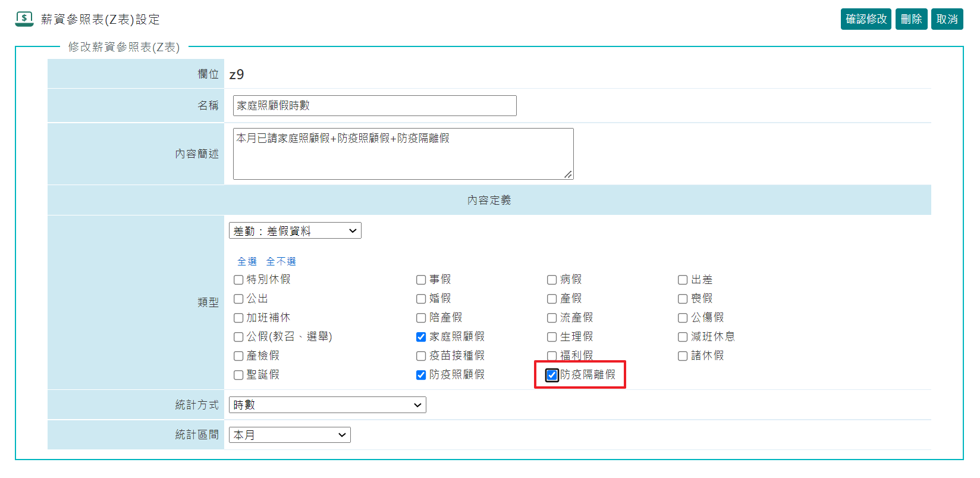Click into the 內容簡述 textarea
Image resolution: width=980 pixels, height=478 pixels.
[403, 154]
